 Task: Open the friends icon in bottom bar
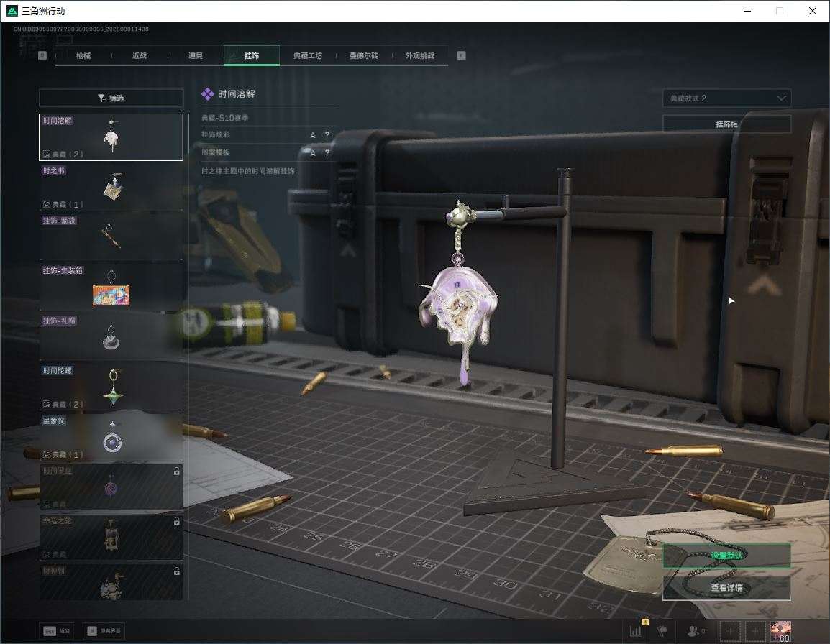pos(695,630)
